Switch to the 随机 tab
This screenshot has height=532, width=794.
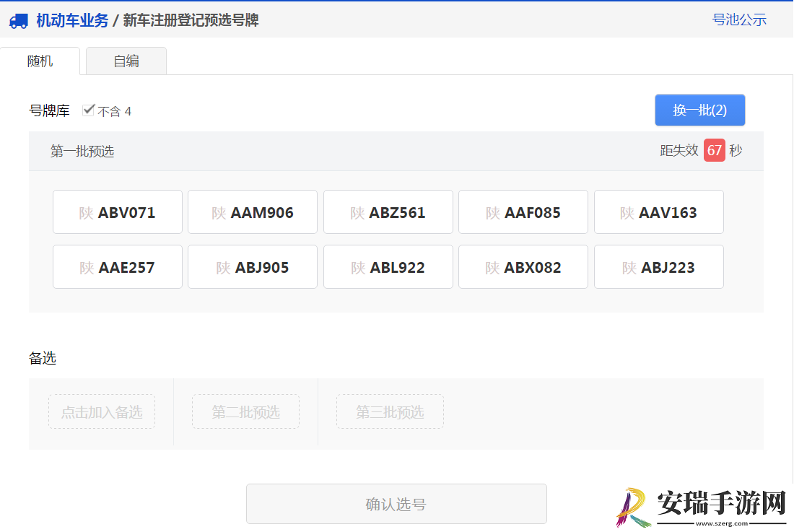pos(40,61)
